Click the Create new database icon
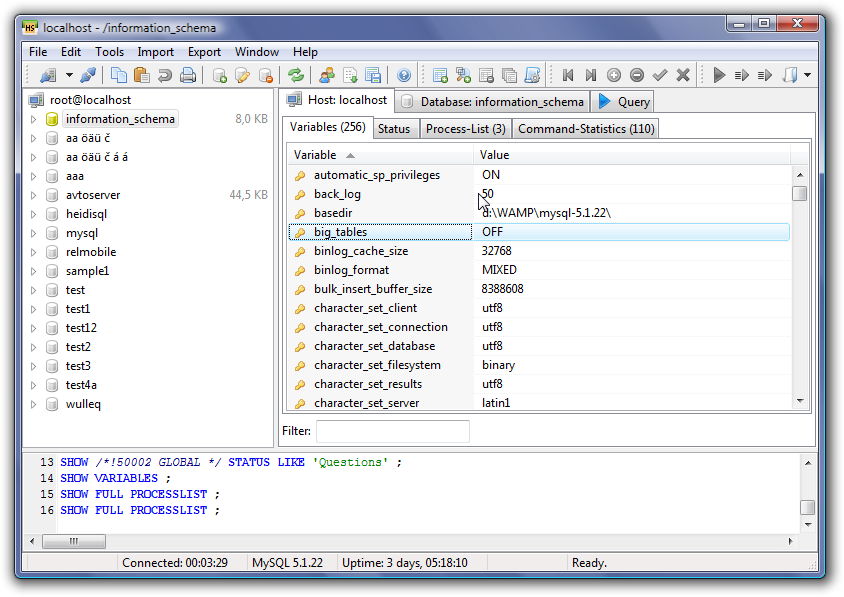844x597 pixels. click(221, 74)
